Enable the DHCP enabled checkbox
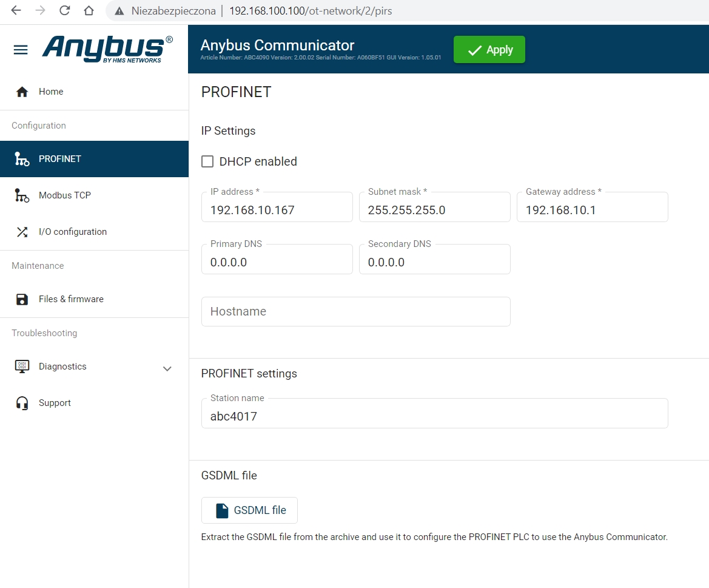Viewport: 709px width, 588px height. click(207, 161)
